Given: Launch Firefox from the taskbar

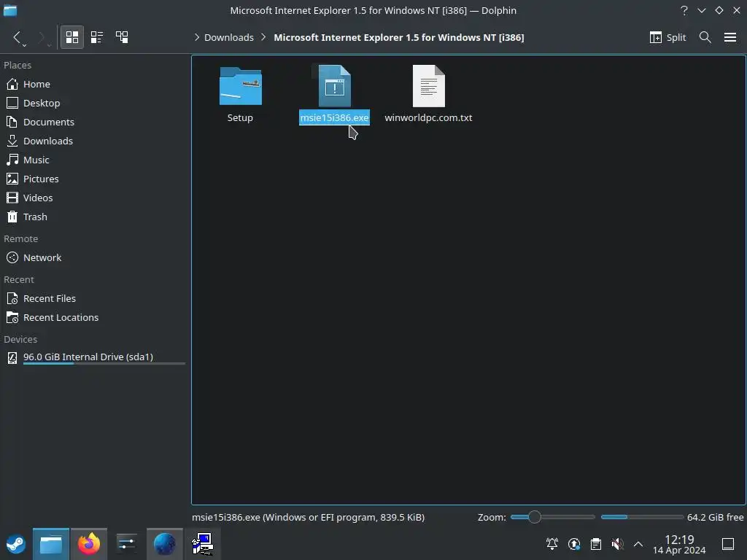Looking at the screenshot, I should pos(89,544).
